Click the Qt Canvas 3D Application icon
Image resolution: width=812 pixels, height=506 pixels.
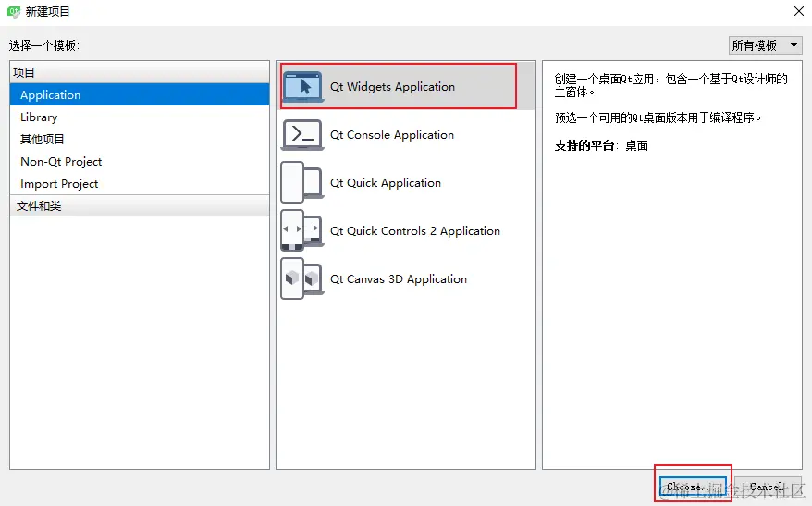tap(302, 279)
